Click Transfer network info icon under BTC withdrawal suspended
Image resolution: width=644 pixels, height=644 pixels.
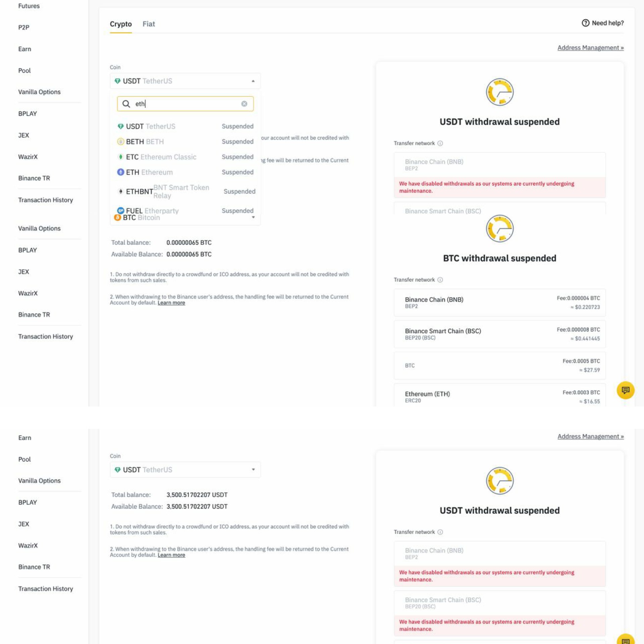440,280
